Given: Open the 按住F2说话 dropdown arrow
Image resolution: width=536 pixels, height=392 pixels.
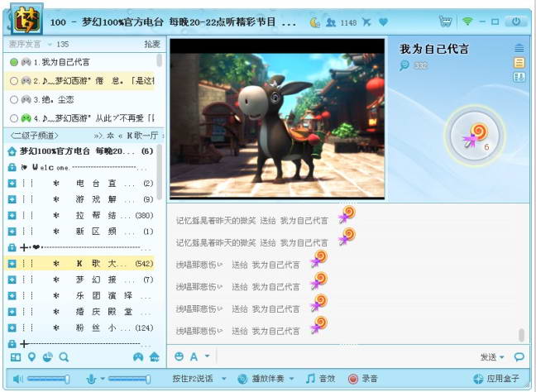Looking at the screenshot, I should (224, 379).
